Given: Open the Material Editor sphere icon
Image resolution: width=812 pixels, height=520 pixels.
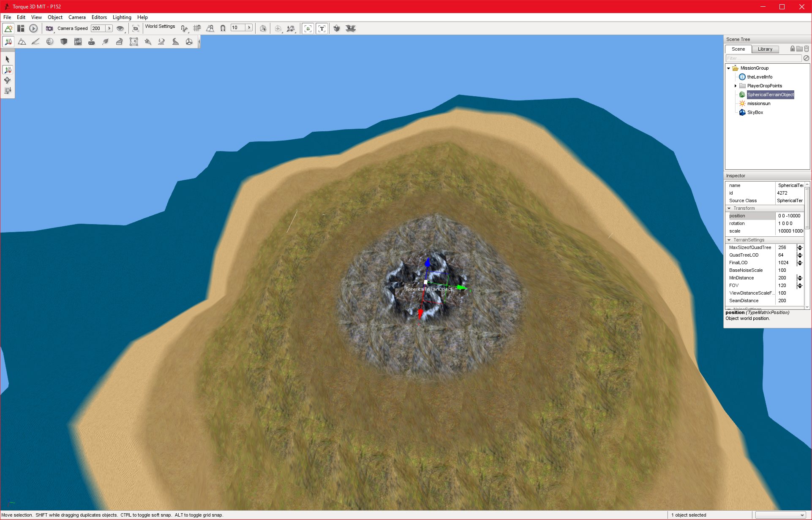Looking at the screenshot, I should [x=50, y=41].
